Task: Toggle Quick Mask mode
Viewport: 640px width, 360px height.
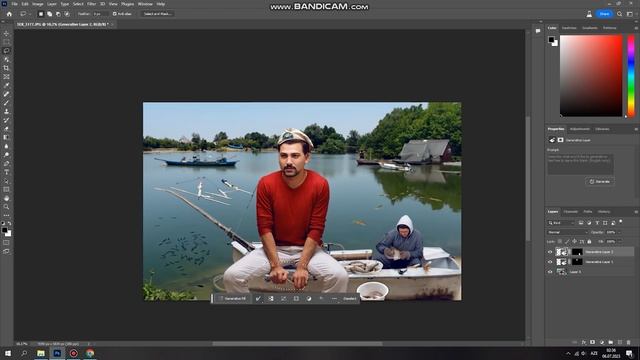Action: (6, 243)
